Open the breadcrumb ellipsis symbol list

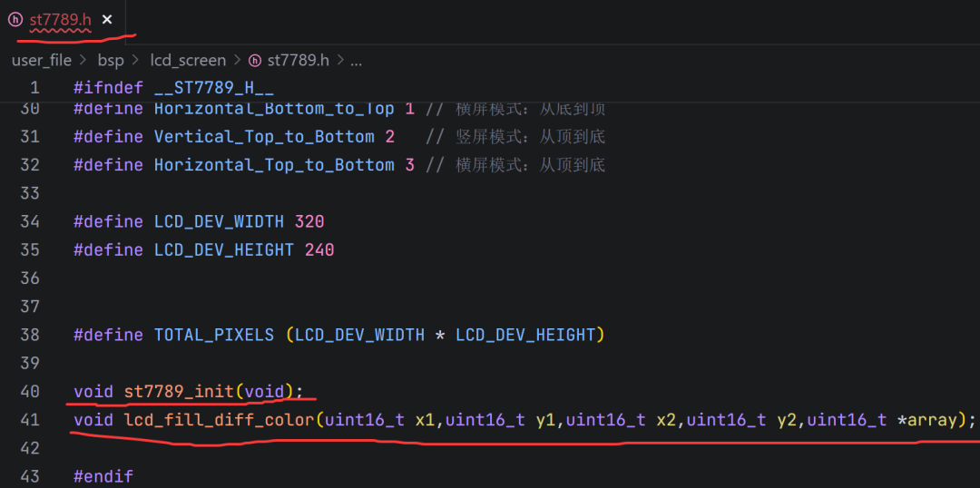pos(357,61)
